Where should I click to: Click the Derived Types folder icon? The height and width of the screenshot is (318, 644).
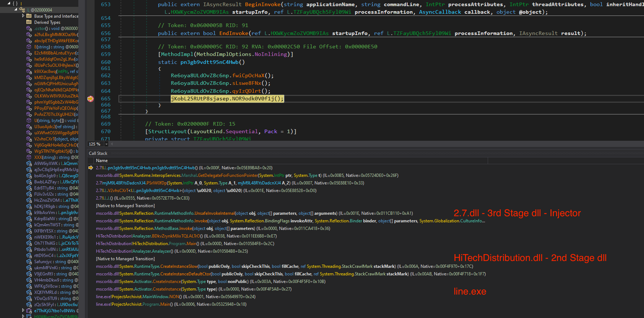(29, 22)
